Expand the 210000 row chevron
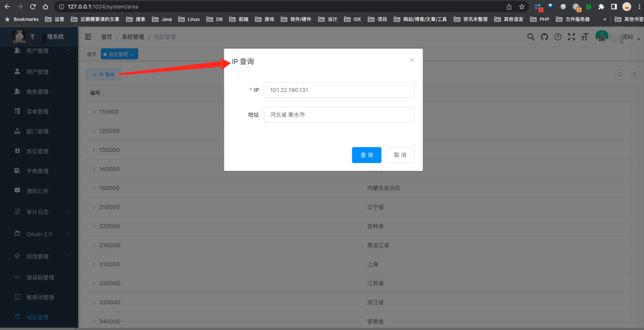Image resolution: width=644 pixels, height=330 pixels. tap(94, 207)
